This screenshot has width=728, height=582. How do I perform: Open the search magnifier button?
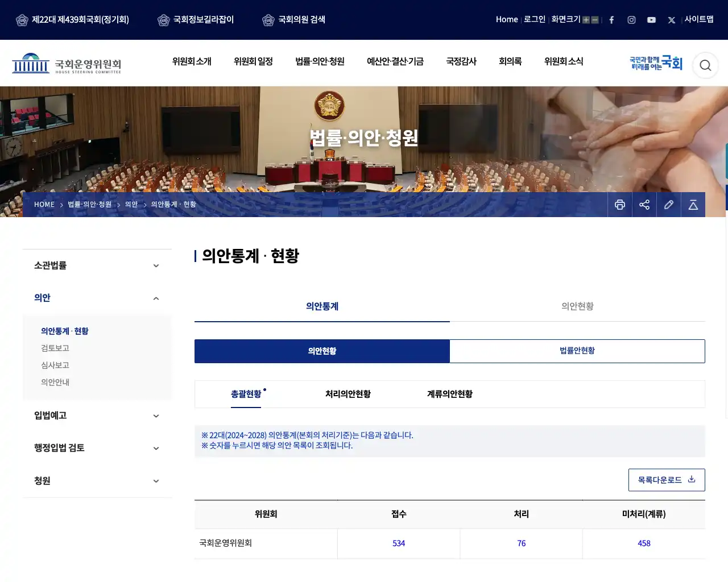705,65
